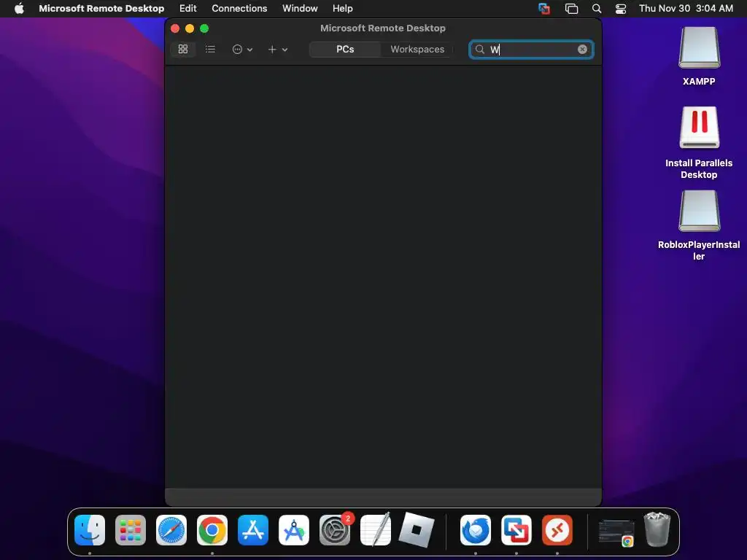Viewport: 747px width, 560px height.
Task: Open TextEdit from the Dock
Action: (x=376, y=529)
